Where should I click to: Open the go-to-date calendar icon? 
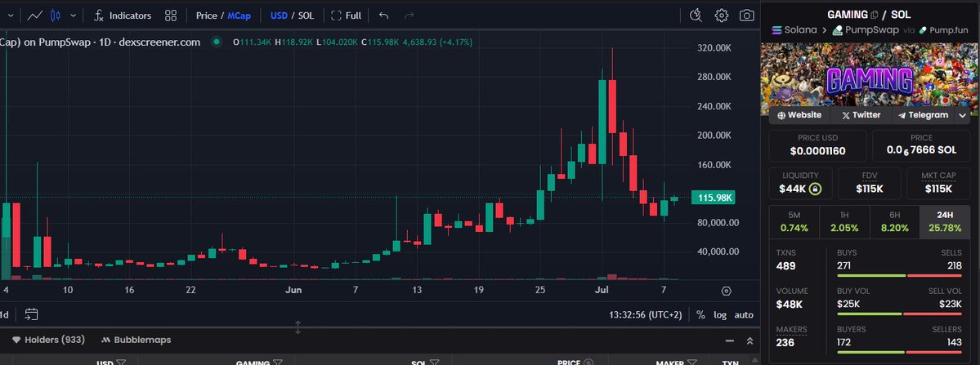pos(31,314)
